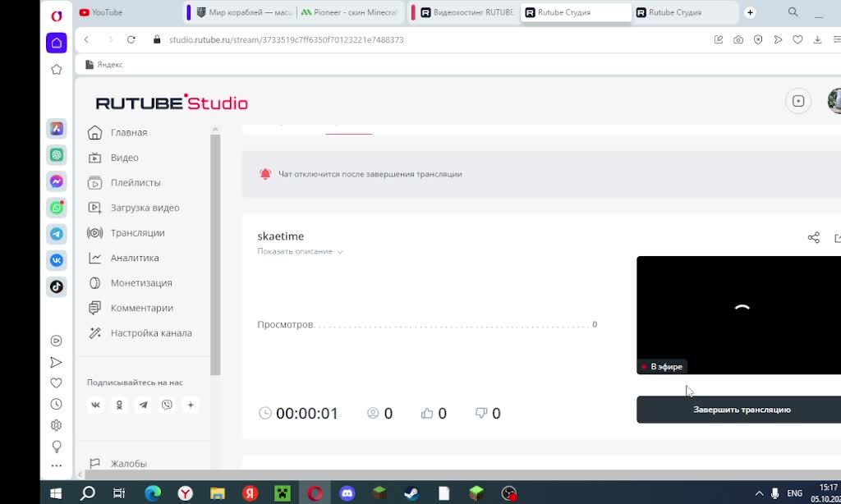Open the VK social link icon
Image resolution: width=841 pixels, height=504 pixels.
coord(95,405)
